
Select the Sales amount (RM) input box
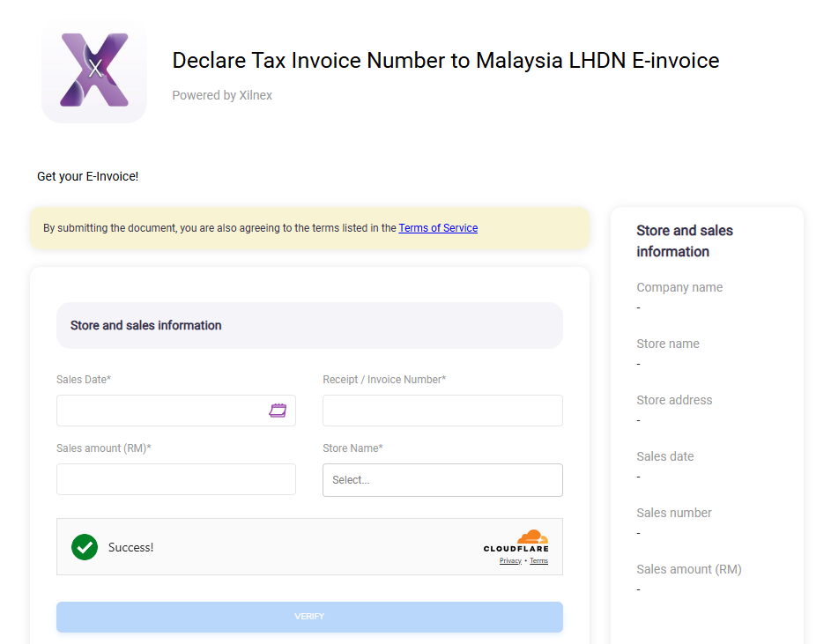click(176, 479)
